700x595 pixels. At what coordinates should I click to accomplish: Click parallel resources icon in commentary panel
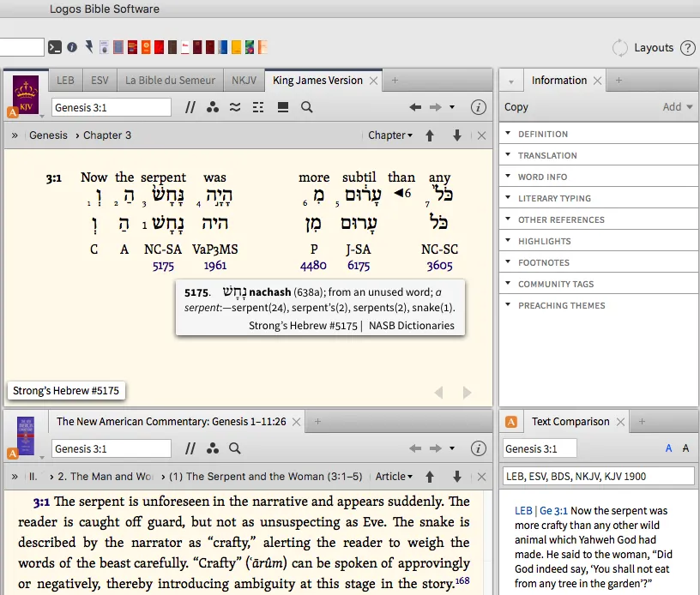click(x=190, y=448)
